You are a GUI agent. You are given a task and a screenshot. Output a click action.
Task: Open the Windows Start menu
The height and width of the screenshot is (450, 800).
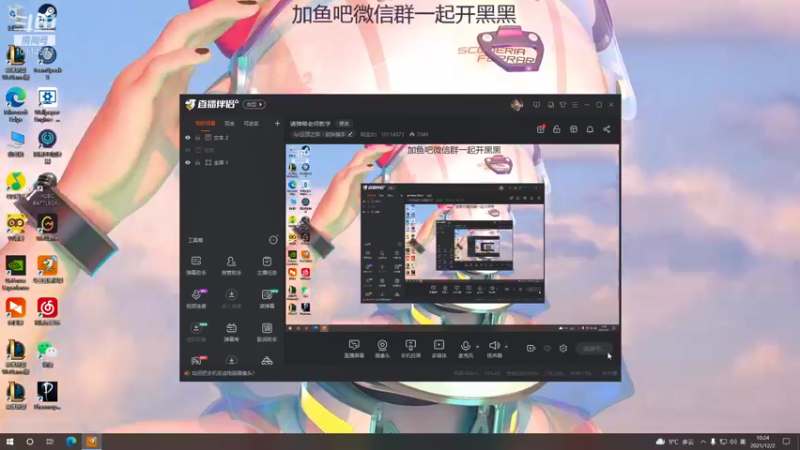tap(9, 441)
